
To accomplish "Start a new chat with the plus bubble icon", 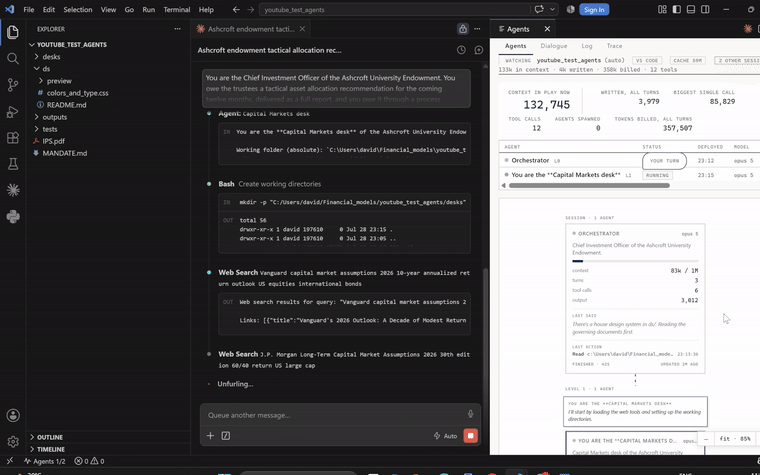I will (x=478, y=50).
